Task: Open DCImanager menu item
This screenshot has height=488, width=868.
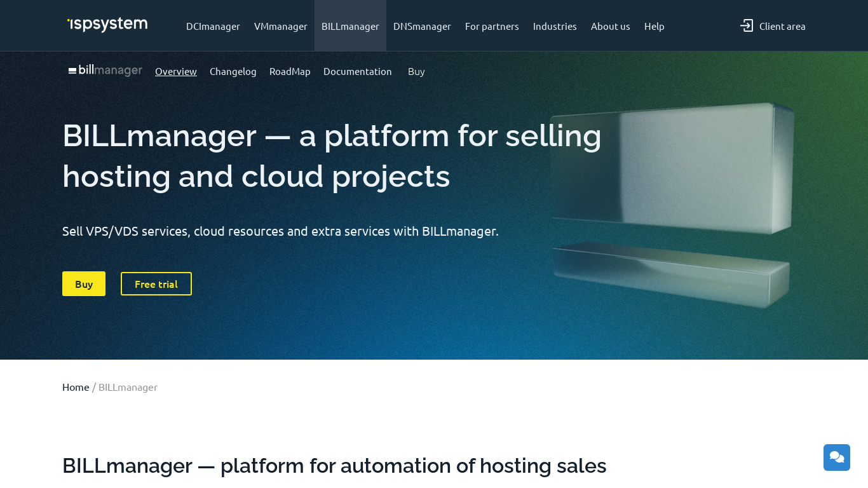Action: (x=213, y=26)
